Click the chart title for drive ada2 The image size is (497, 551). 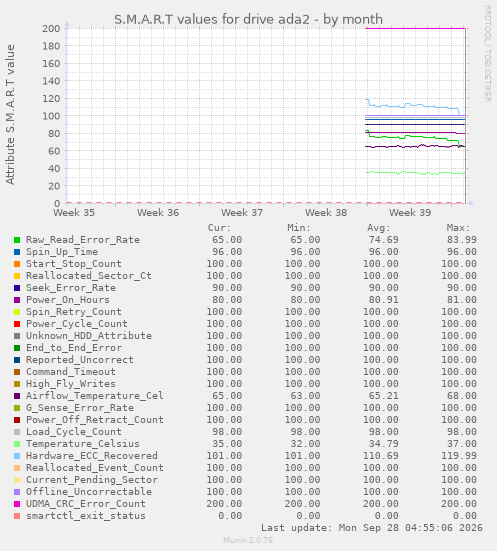point(248,19)
